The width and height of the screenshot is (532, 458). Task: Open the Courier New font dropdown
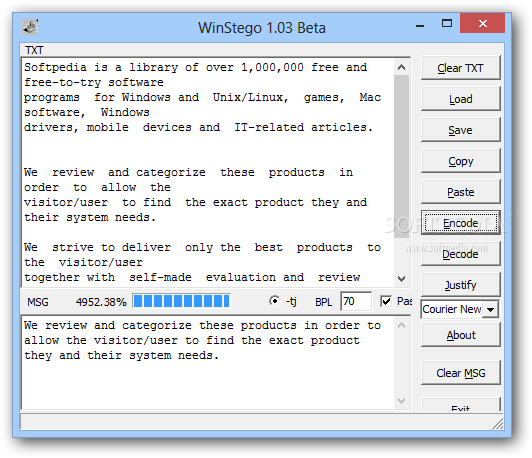[491, 309]
